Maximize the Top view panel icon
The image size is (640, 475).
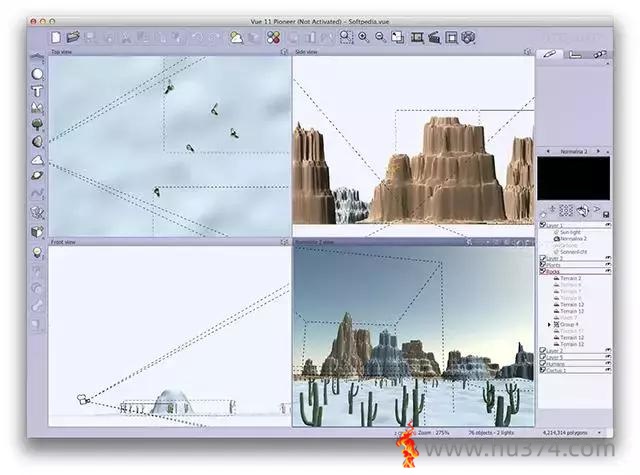[284, 52]
